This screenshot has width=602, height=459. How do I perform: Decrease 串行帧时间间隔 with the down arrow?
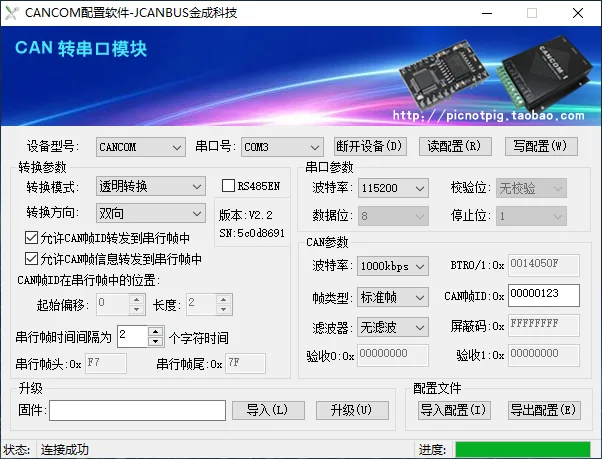pos(155,341)
